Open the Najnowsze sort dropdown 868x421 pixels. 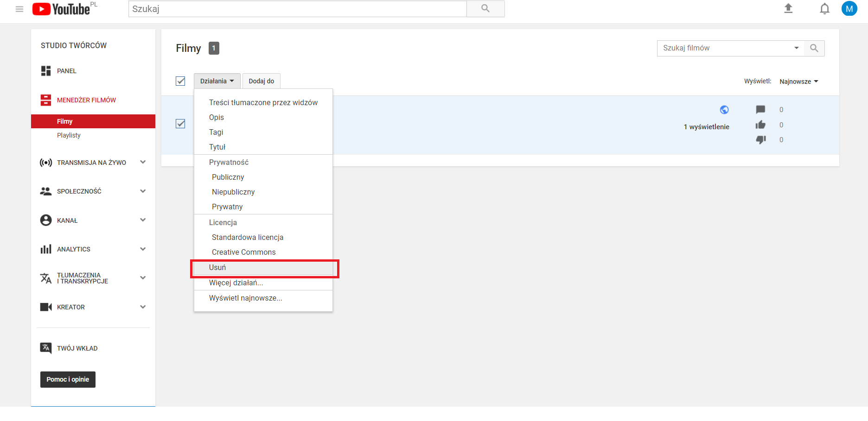tap(798, 82)
